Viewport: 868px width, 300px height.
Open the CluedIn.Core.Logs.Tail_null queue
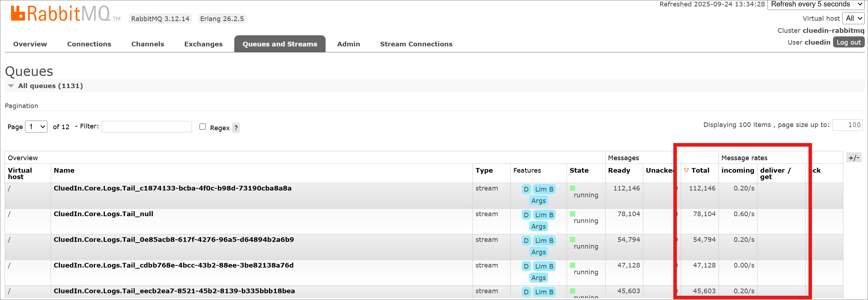click(x=103, y=214)
